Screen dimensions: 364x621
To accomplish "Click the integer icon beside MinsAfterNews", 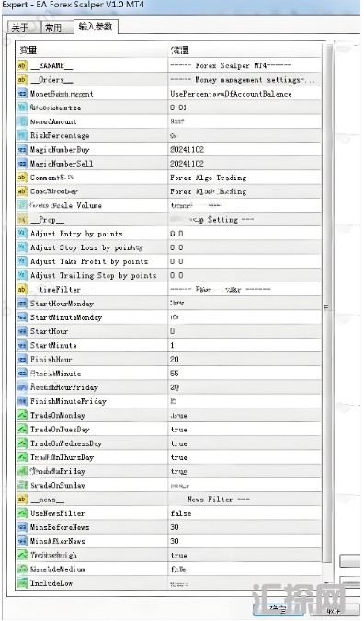I will [x=22, y=541].
